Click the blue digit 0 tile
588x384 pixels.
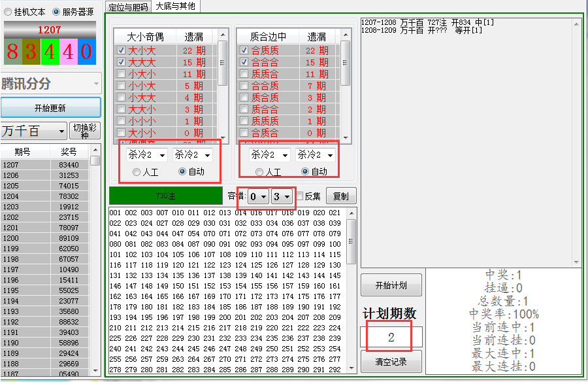[87, 52]
